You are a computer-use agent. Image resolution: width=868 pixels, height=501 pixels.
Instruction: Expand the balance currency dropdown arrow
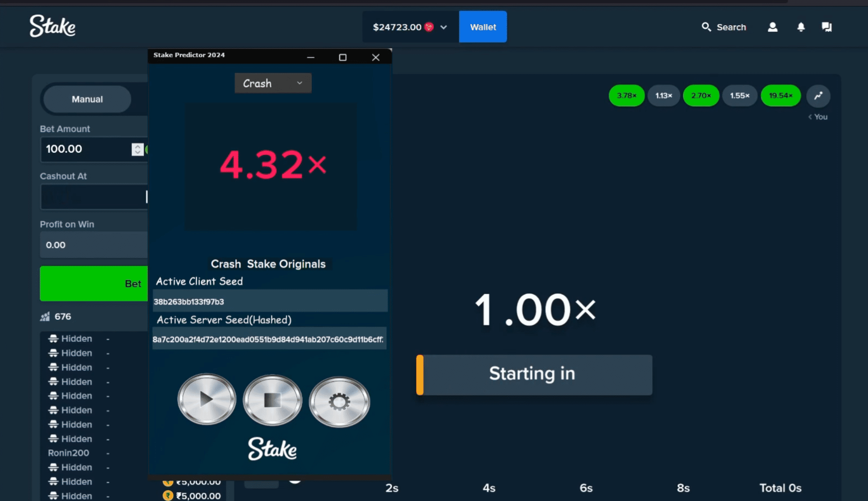tap(444, 27)
